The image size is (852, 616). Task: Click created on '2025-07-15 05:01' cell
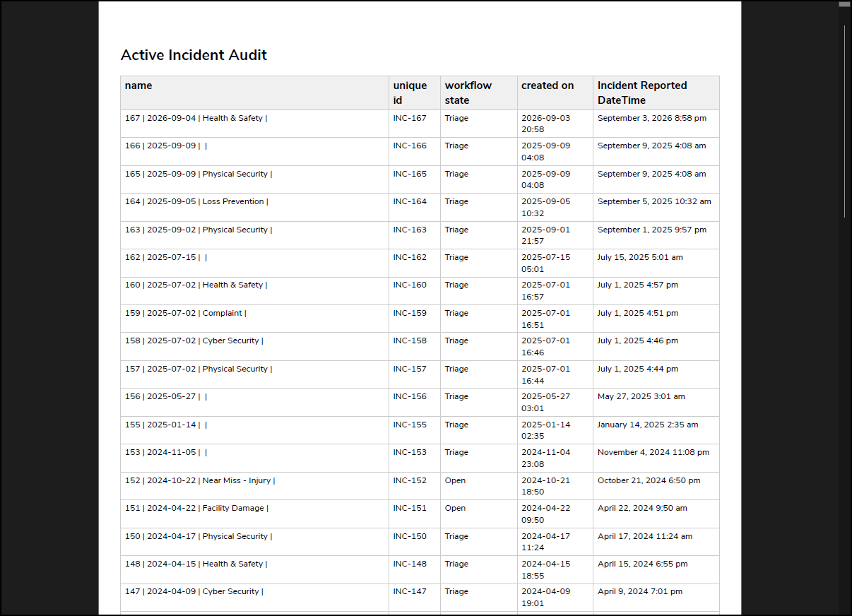pos(555,263)
